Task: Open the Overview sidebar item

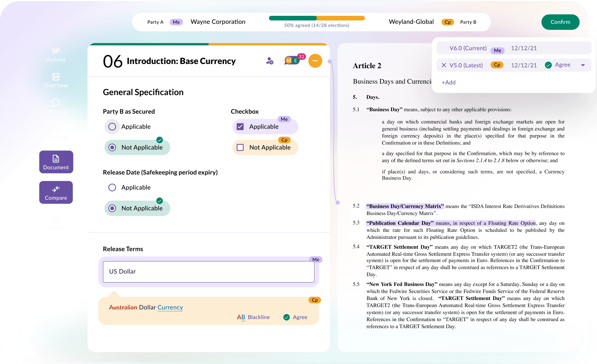Action: (x=56, y=80)
